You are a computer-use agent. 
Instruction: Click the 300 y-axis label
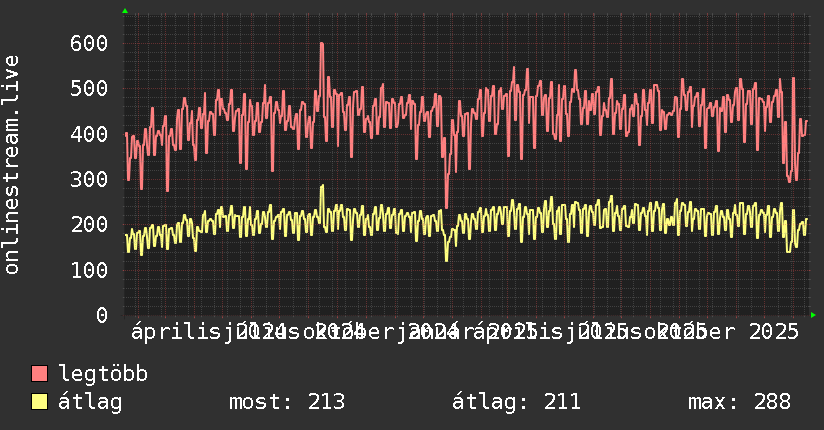89,179
